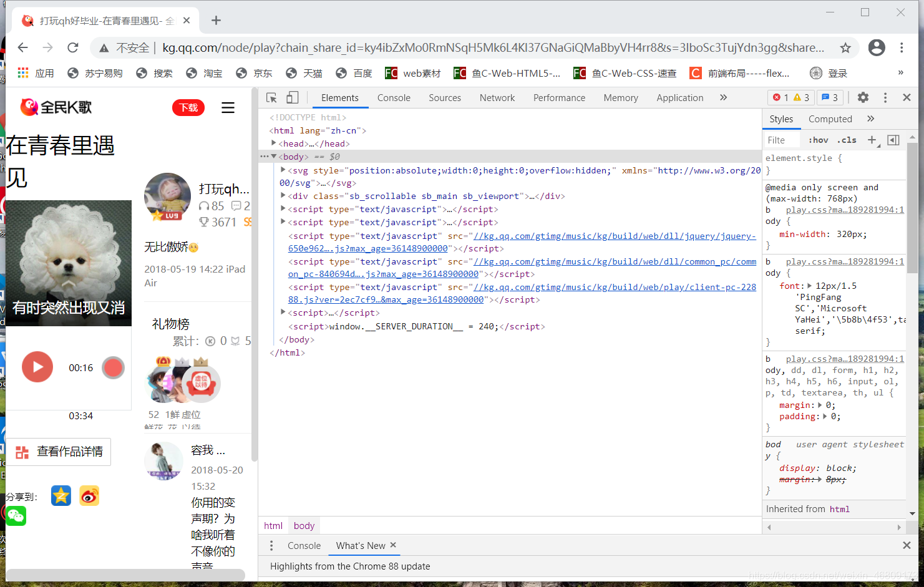Switch to the Console tab

(x=394, y=97)
